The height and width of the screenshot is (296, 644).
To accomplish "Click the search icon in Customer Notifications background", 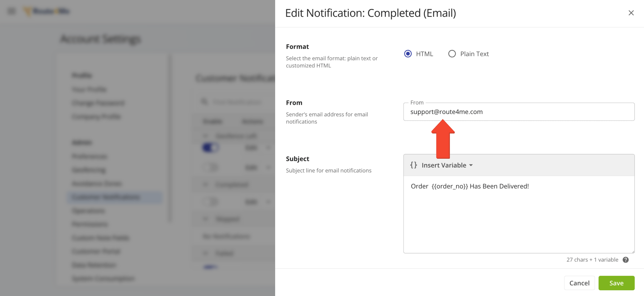I will tap(204, 102).
